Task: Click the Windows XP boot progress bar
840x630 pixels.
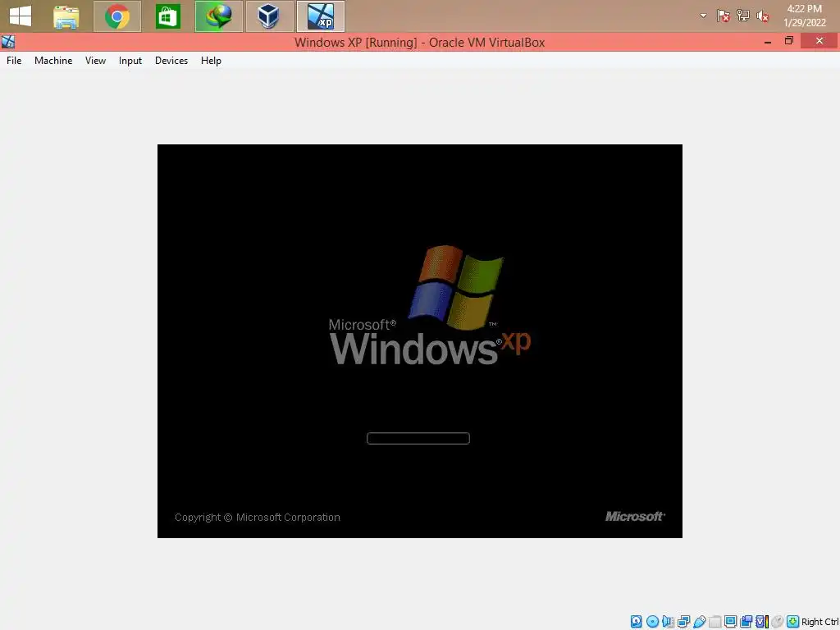Action: click(418, 438)
